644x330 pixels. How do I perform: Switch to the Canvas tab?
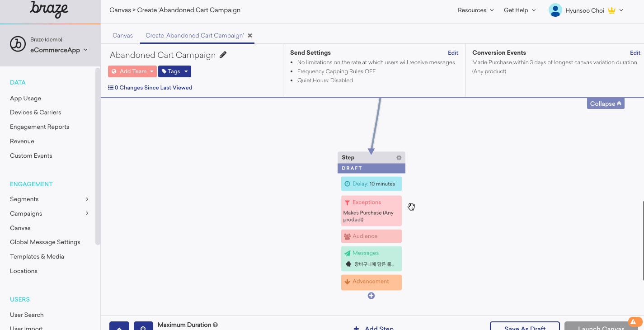coord(123,35)
